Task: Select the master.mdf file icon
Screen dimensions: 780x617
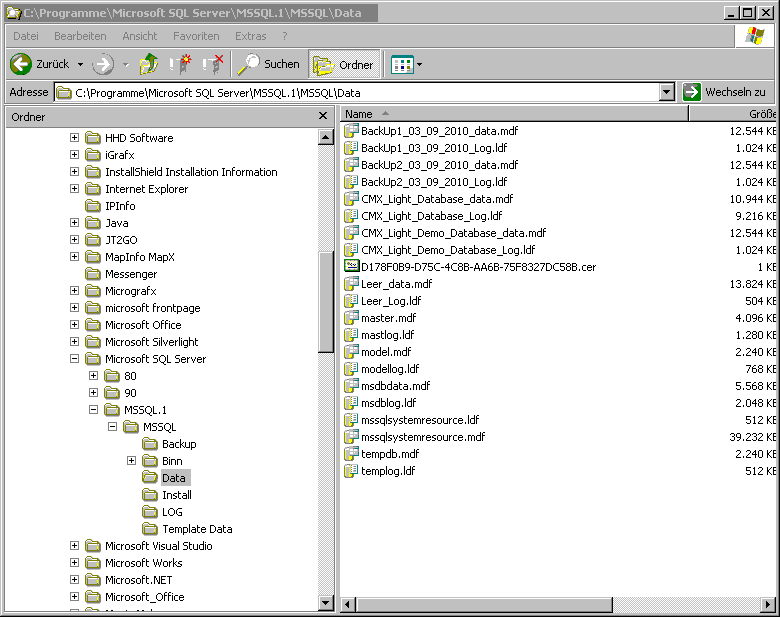Action: point(351,317)
